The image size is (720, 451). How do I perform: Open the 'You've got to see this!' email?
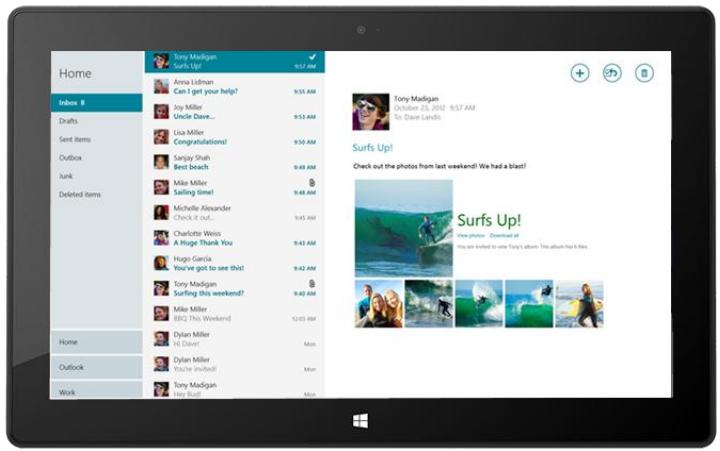click(235, 263)
